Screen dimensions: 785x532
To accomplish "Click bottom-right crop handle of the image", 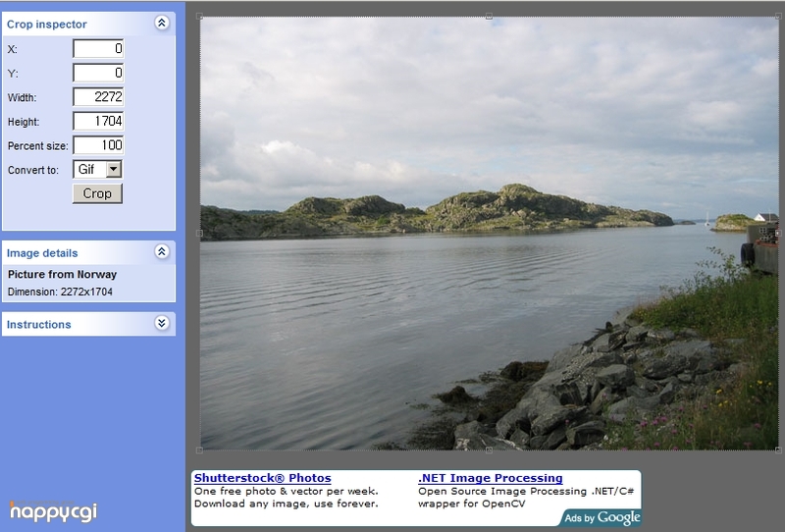I will (778, 451).
